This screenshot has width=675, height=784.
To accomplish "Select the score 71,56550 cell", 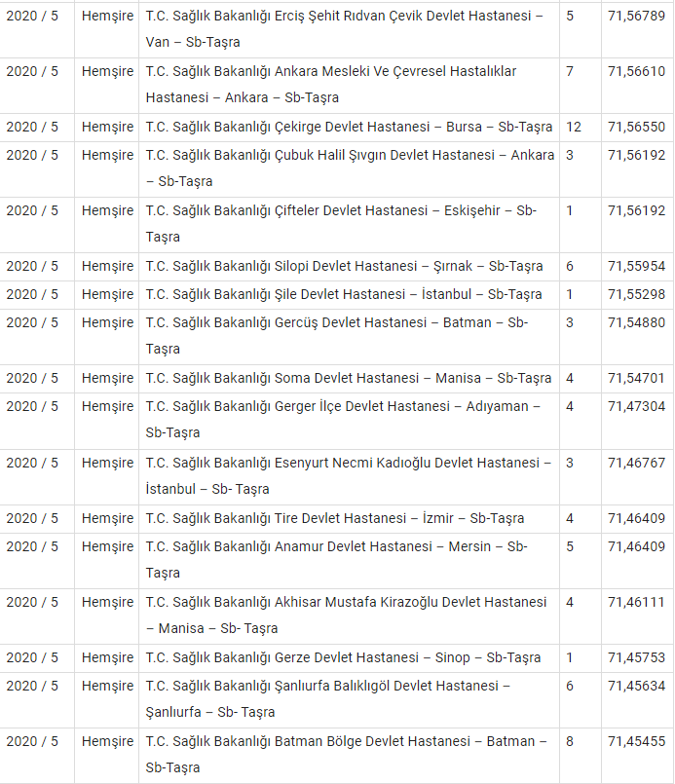I will tap(637, 127).
